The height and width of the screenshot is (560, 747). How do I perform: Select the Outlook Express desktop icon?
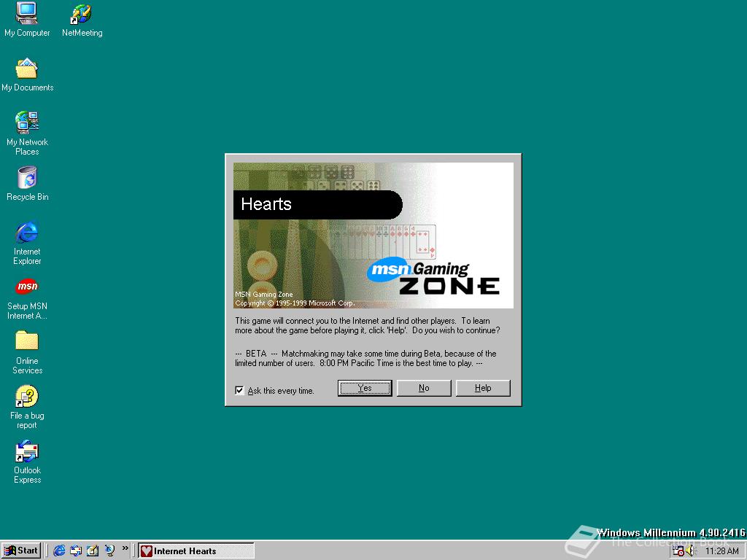[x=27, y=462]
